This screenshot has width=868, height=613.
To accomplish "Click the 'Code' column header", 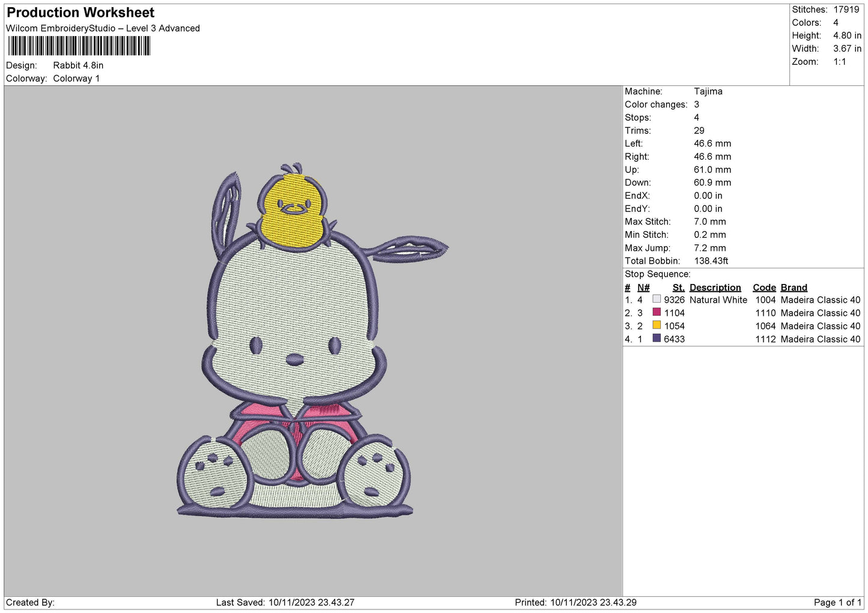I will click(x=764, y=288).
